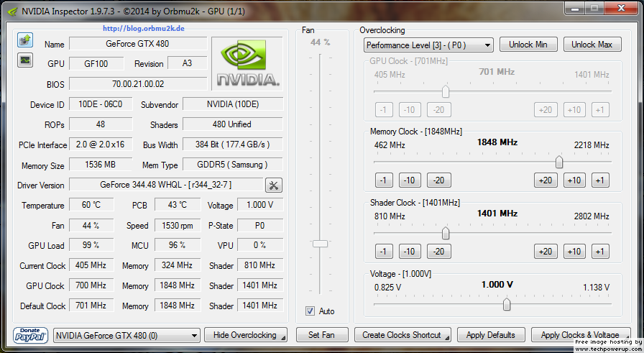Toggle the Auto fan checkbox

[x=310, y=311]
